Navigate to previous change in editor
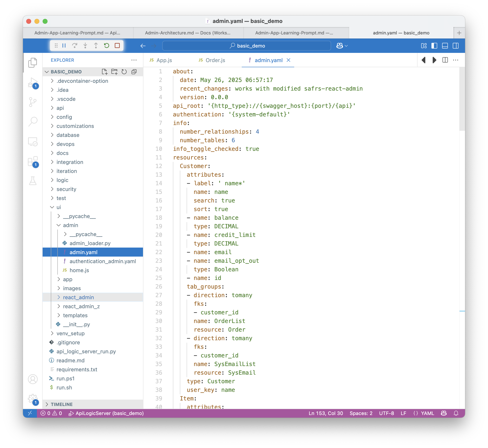 click(x=424, y=60)
